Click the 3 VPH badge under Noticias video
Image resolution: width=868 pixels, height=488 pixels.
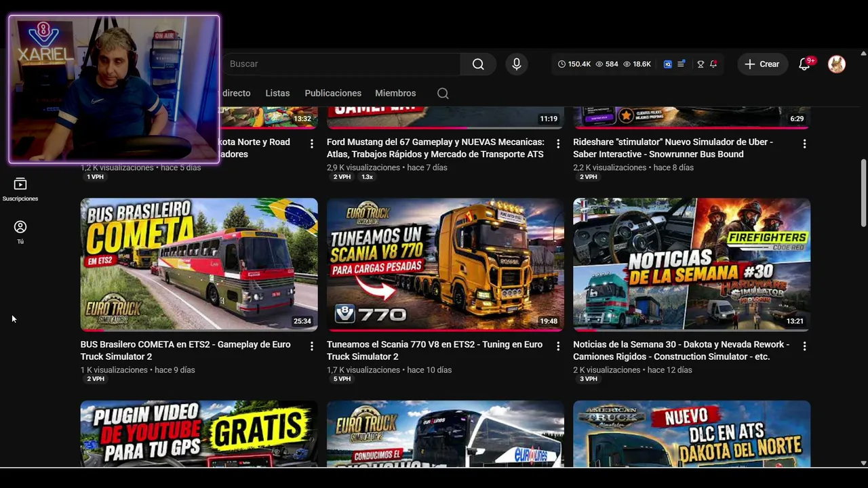588,379
